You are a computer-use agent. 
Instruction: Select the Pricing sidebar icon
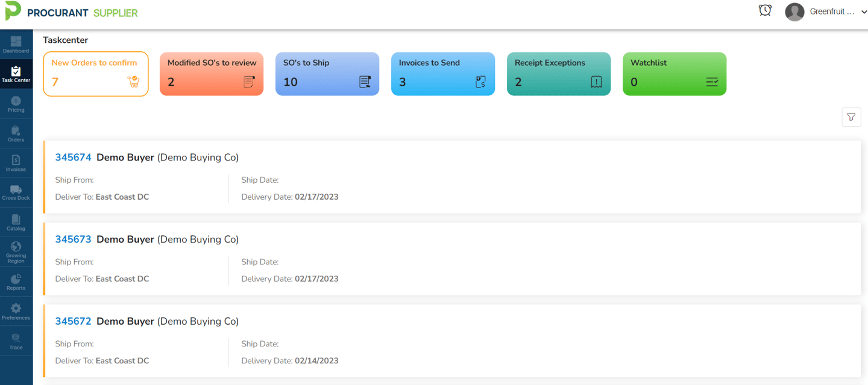16,103
